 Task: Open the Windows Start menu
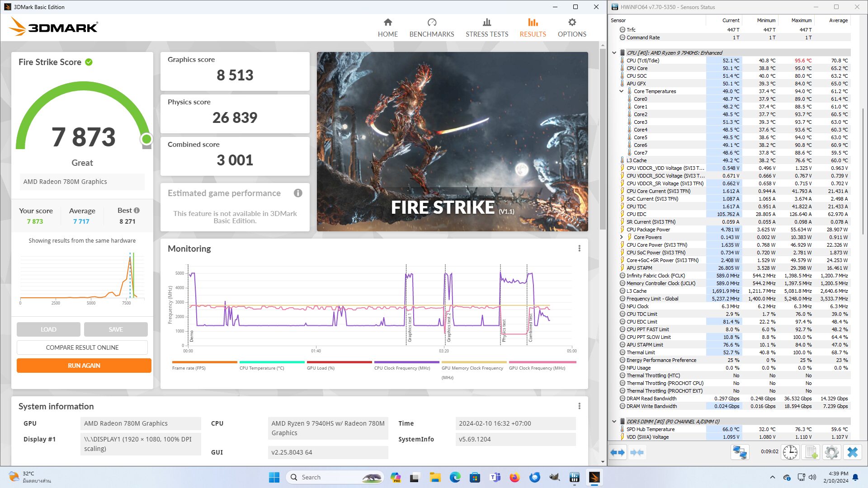[274, 477]
